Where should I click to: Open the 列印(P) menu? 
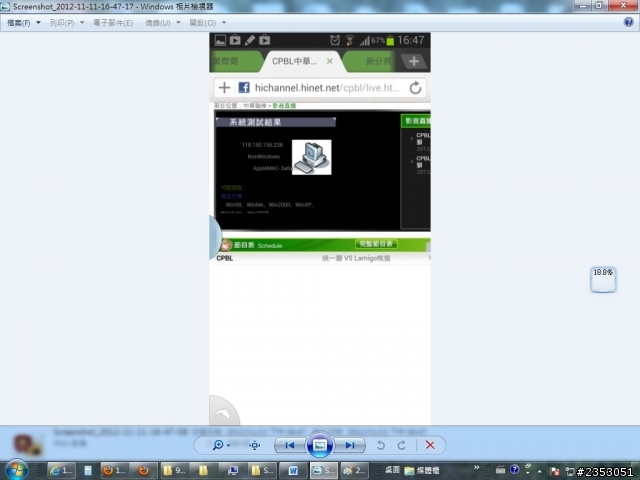point(62,23)
